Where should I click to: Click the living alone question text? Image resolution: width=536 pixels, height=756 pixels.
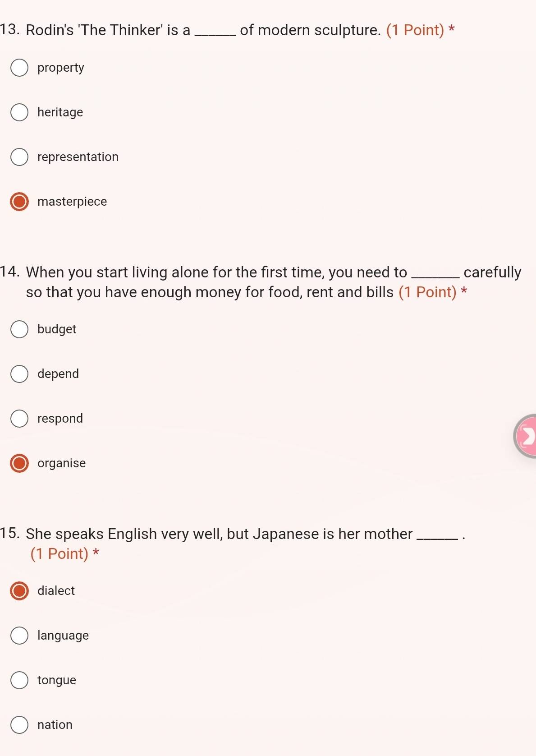click(x=216, y=272)
